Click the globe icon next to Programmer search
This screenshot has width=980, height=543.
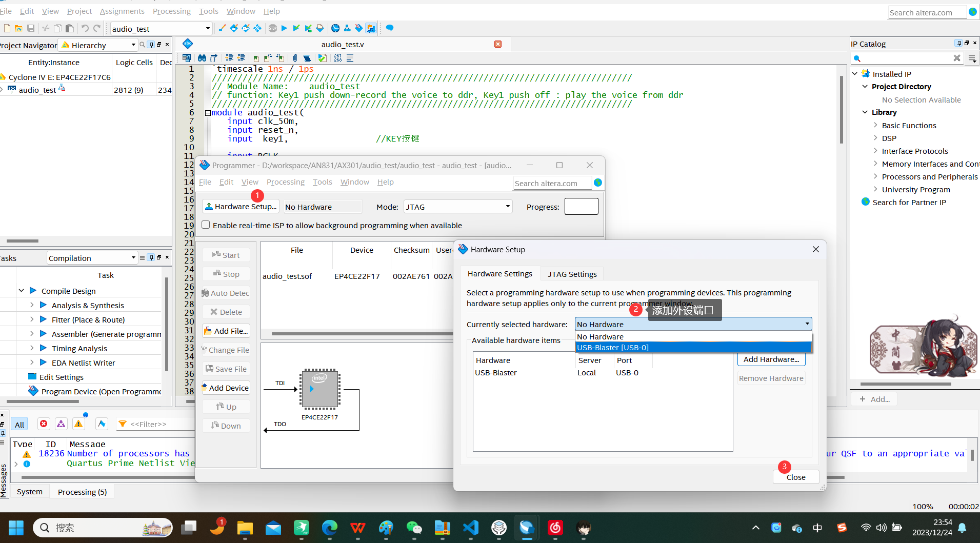(598, 183)
